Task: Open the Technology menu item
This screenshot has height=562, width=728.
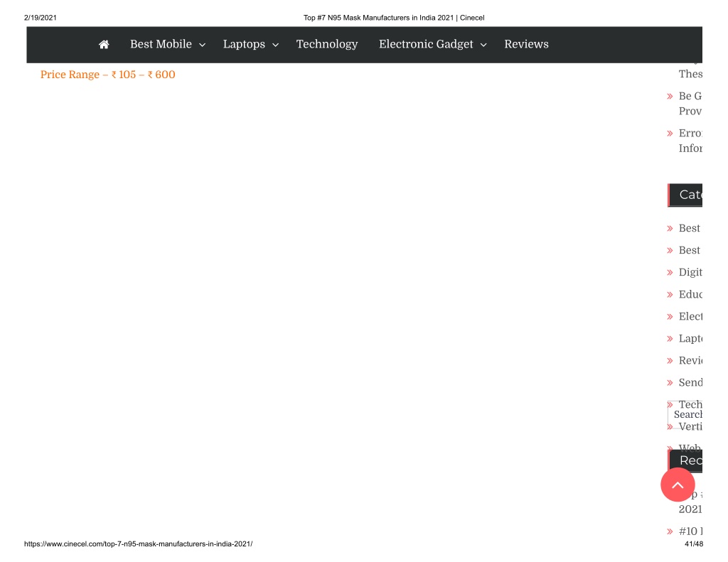Action: 327,44
